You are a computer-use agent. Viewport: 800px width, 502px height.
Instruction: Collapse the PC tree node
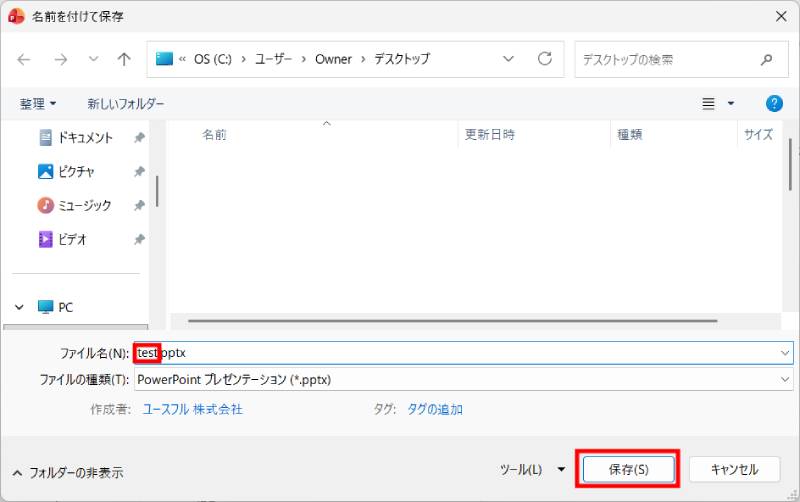[x=19, y=307]
